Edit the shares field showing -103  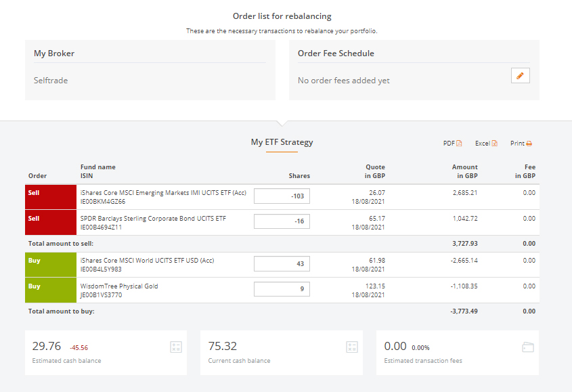point(282,196)
